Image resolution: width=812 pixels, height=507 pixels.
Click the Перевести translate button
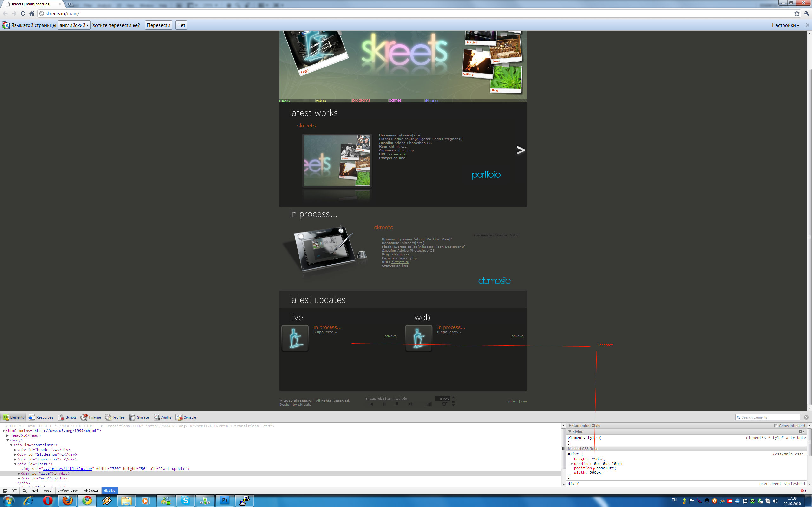click(158, 25)
